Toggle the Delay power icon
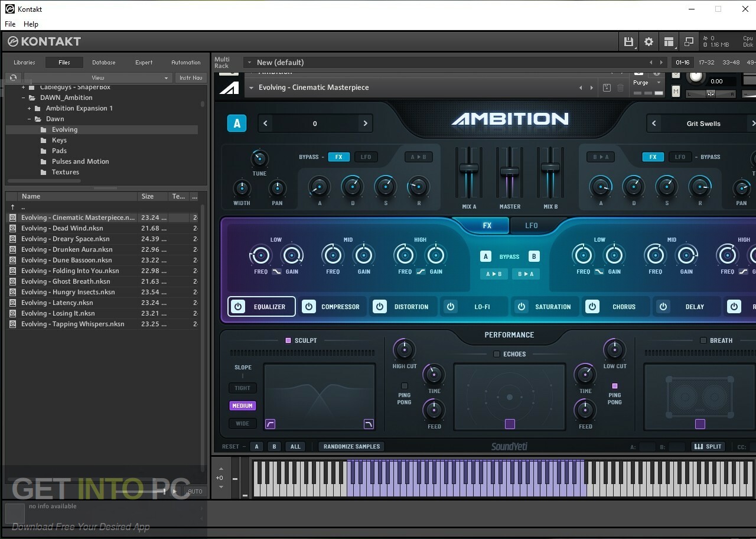 tap(663, 307)
